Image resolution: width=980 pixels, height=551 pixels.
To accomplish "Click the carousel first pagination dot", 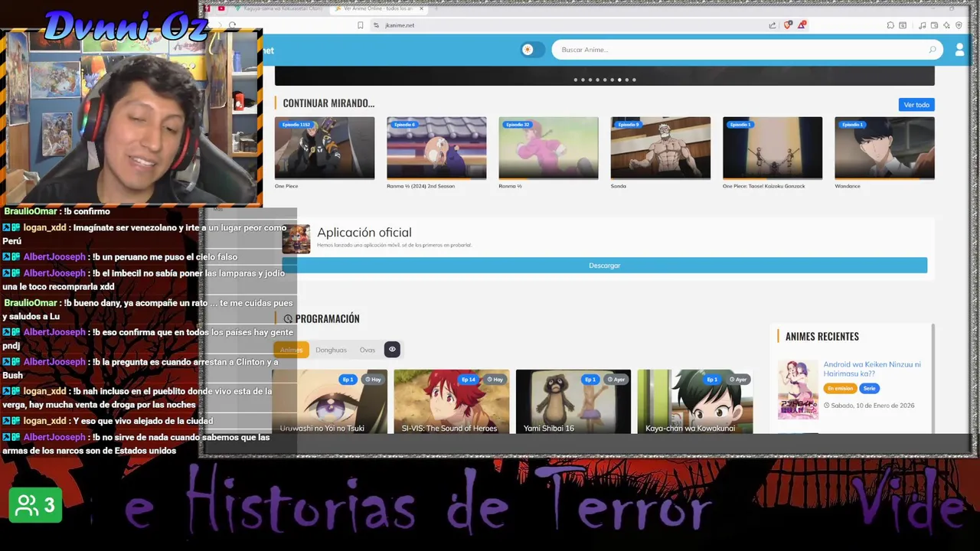I will coord(576,80).
